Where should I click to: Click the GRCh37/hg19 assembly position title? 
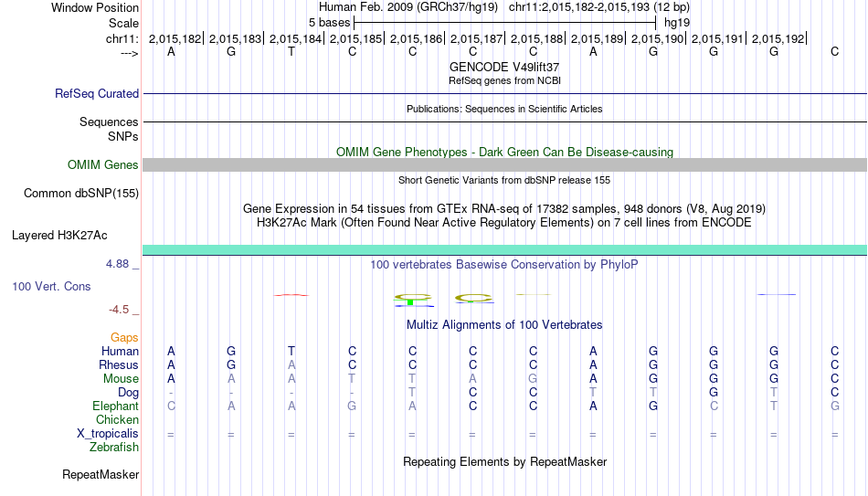click(504, 7)
